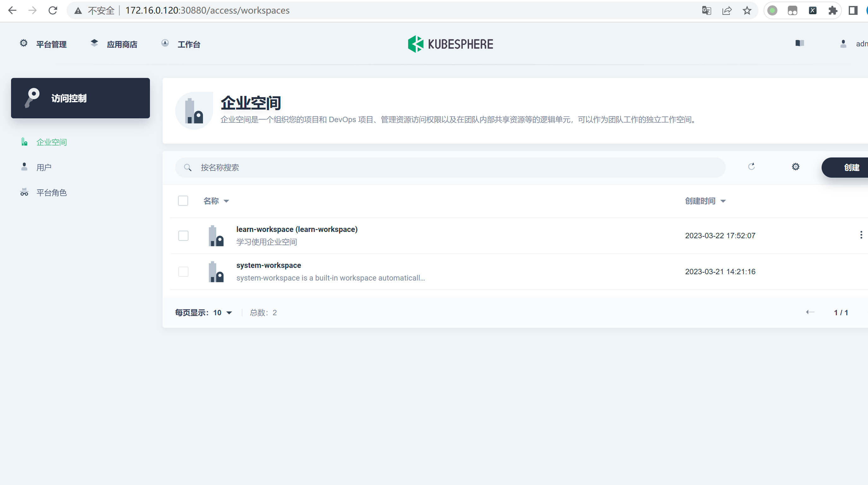The width and height of the screenshot is (868, 485).
Task: Open the browser extensions puzzle icon
Action: pyautogui.click(x=833, y=10)
